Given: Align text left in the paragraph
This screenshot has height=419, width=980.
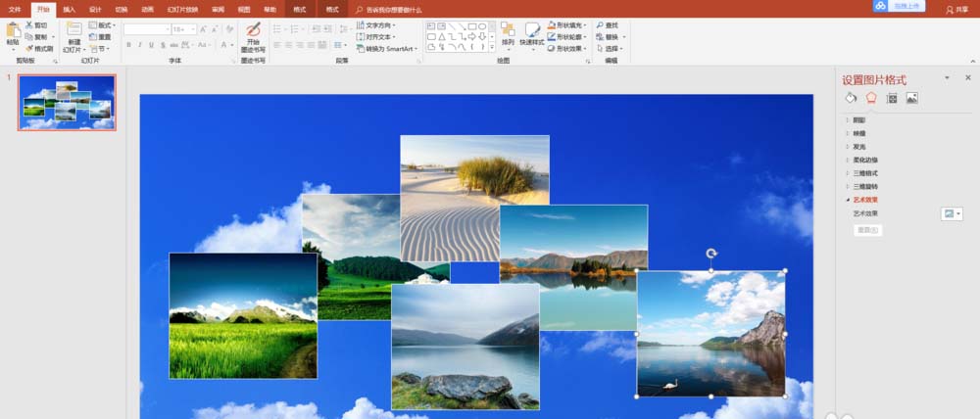Looking at the screenshot, I should point(277,45).
